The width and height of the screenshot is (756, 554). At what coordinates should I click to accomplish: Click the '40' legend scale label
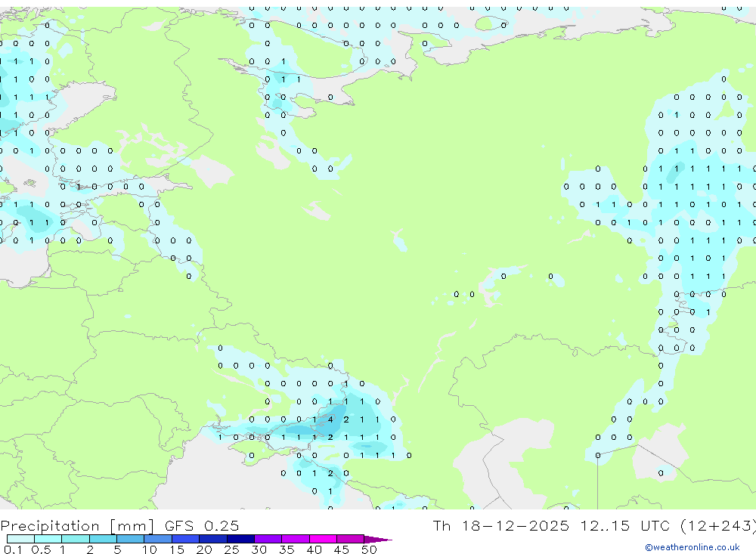pyautogui.click(x=314, y=549)
